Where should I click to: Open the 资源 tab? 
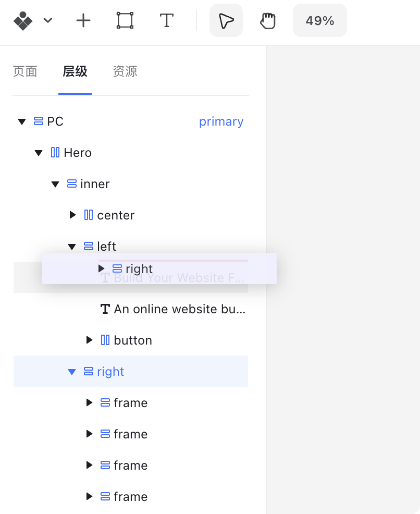(125, 71)
